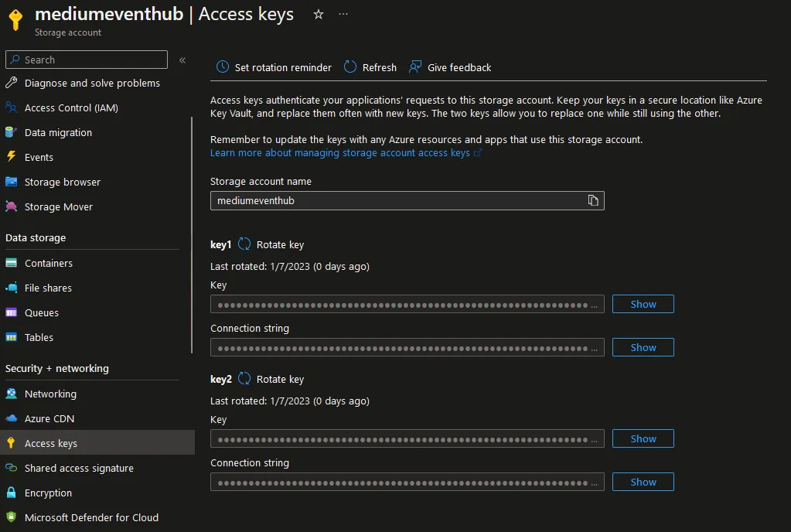Open Networking under Security + networking
Screen dimensions: 791x532
[50, 394]
